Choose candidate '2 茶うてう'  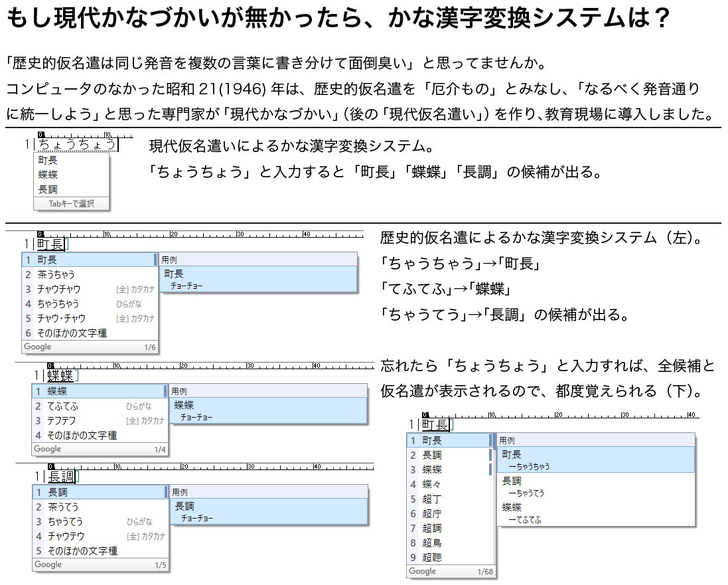[x=100, y=507]
